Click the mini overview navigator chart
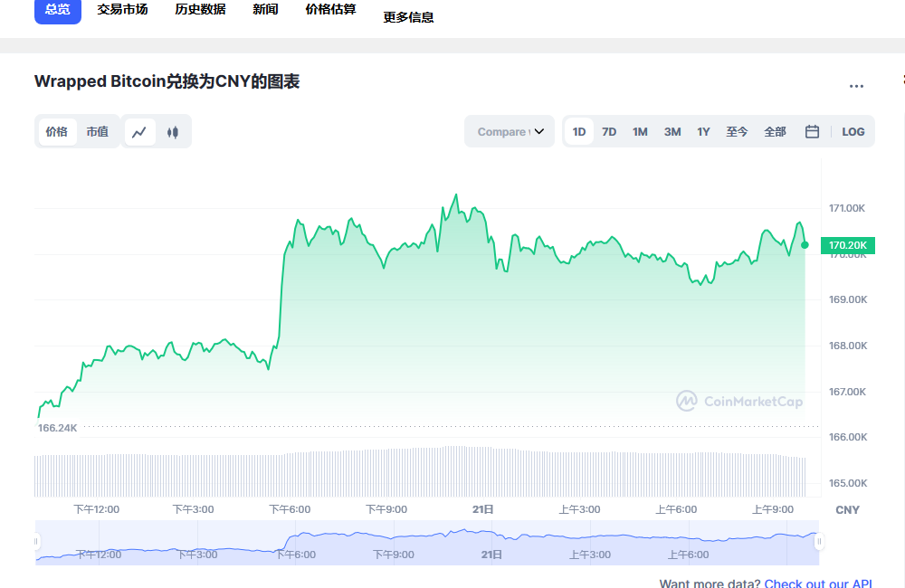This screenshot has height=588, width=905. [427, 543]
